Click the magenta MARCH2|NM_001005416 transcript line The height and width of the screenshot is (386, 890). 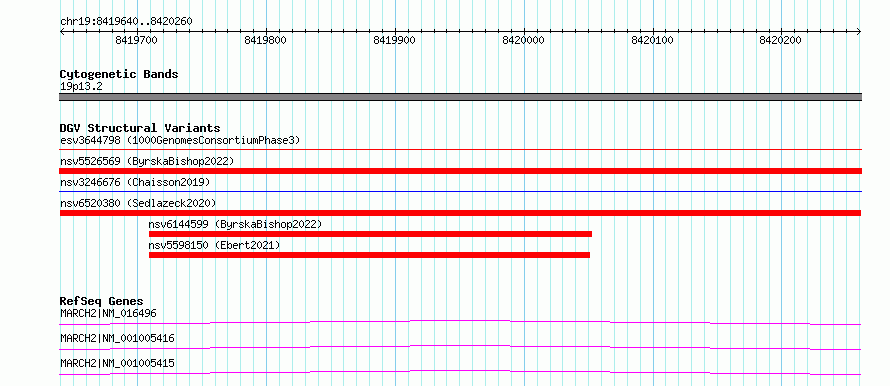point(460,347)
